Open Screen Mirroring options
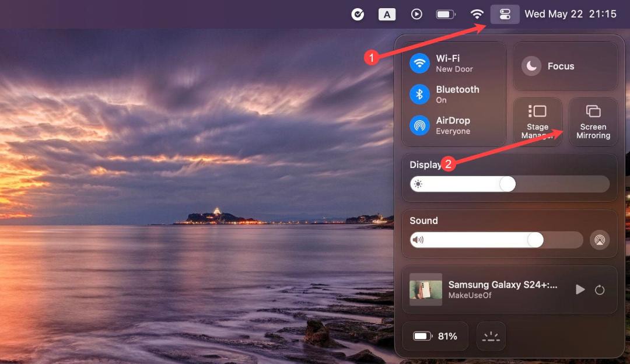The height and width of the screenshot is (364, 630). pyautogui.click(x=593, y=122)
